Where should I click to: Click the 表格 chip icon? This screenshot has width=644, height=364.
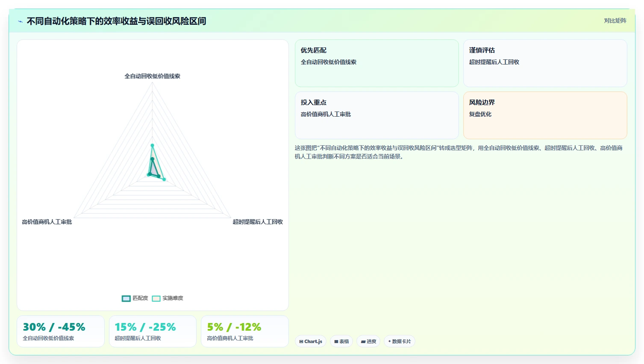tap(336, 342)
